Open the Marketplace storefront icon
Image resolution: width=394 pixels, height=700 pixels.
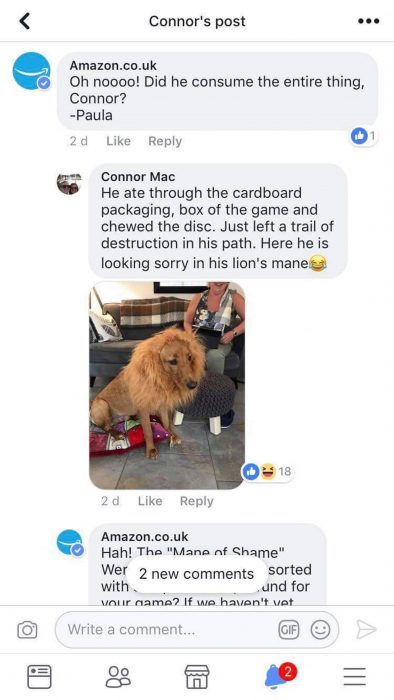(197, 677)
